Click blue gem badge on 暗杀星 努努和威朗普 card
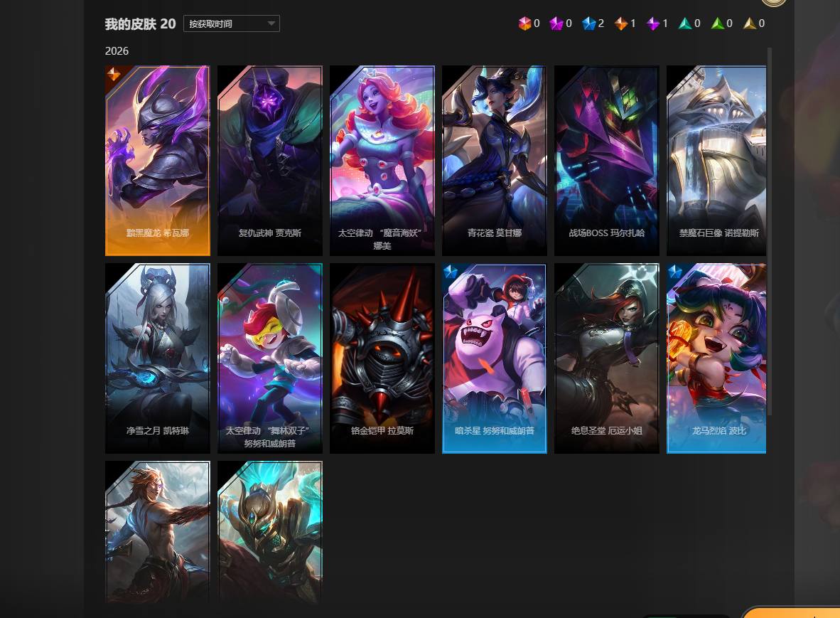The height and width of the screenshot is (618, 840). pos(451,272)
